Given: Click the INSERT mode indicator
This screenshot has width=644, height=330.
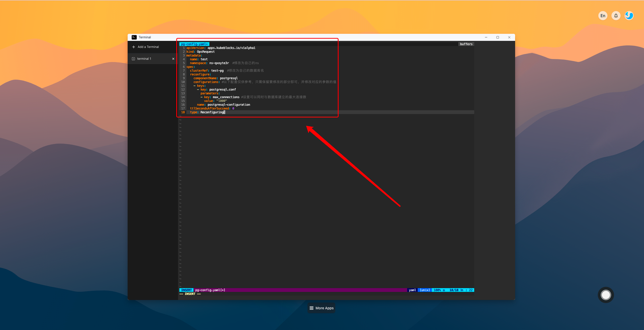Looking at the screenshot, I should (186, 290).
